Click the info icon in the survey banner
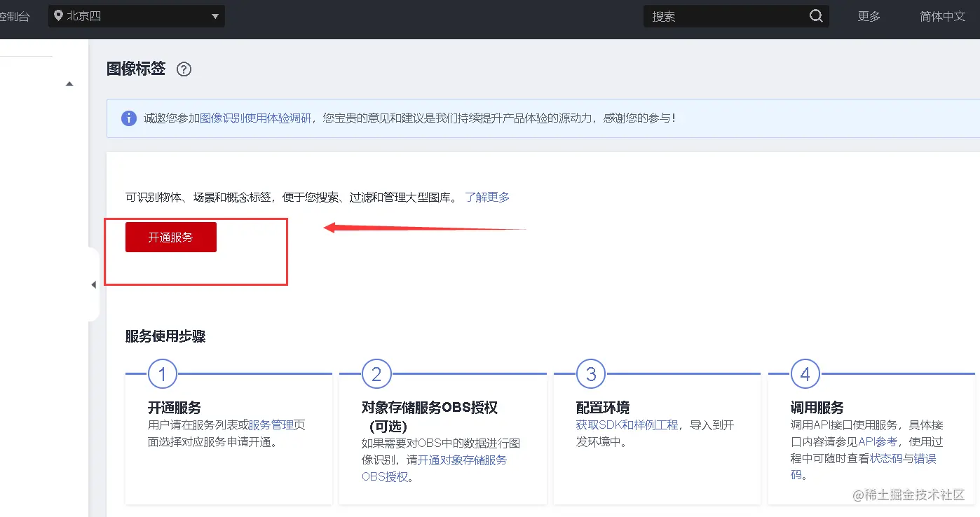 coord(129,118)
